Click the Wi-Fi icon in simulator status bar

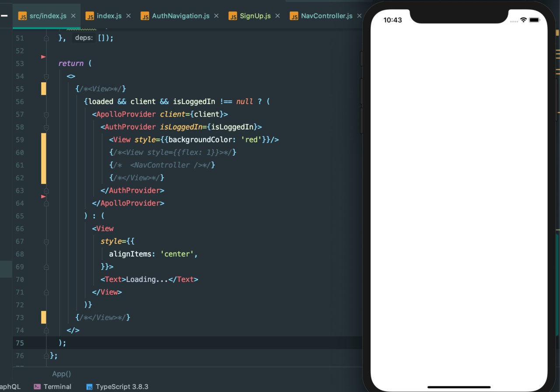(x=523, y=20)
